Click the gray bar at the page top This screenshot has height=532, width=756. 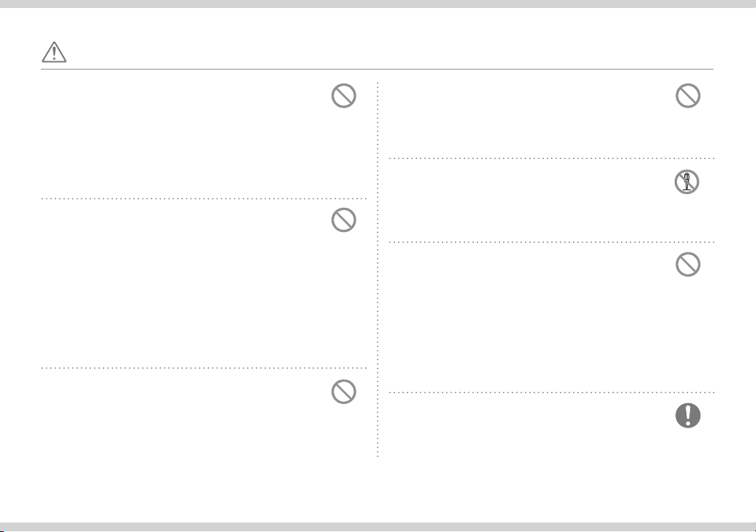(x=378, y=4)
